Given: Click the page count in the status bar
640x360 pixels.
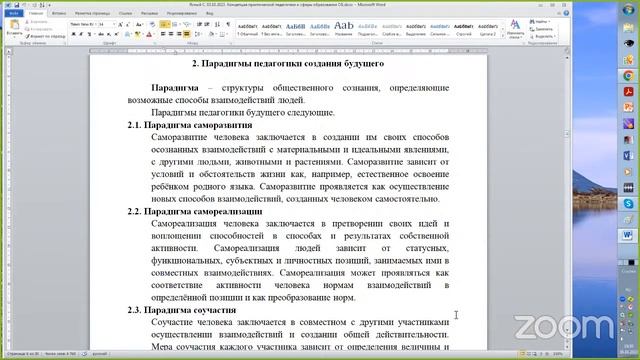Looking at the screenshot, I should pos(23,354).
